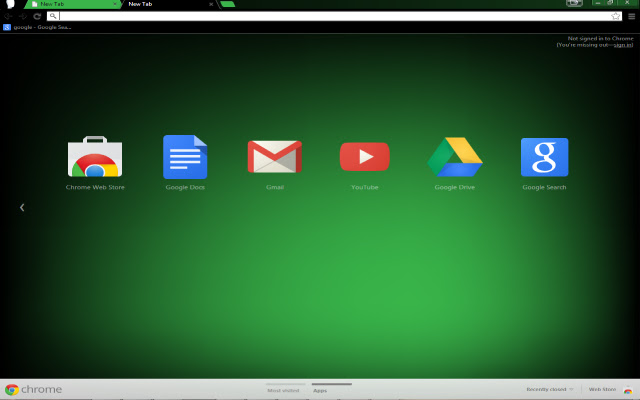Close the second New Tab
The width and height of the screenshot is (640, 400).
pos(211,4)
